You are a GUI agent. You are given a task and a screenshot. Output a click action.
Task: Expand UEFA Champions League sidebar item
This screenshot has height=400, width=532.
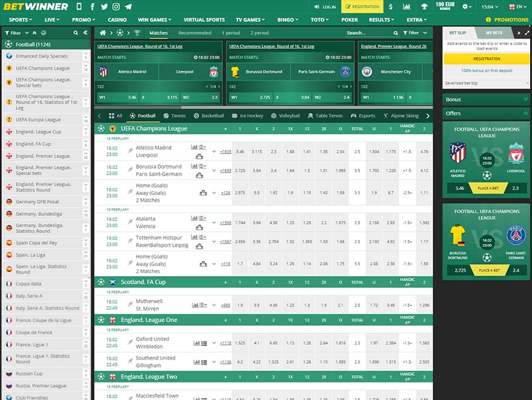pos(86,68)
